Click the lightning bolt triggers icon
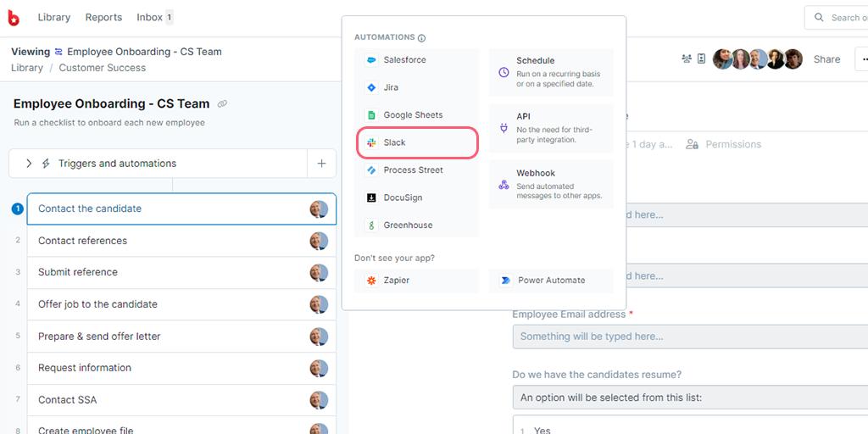 [46, 164]
